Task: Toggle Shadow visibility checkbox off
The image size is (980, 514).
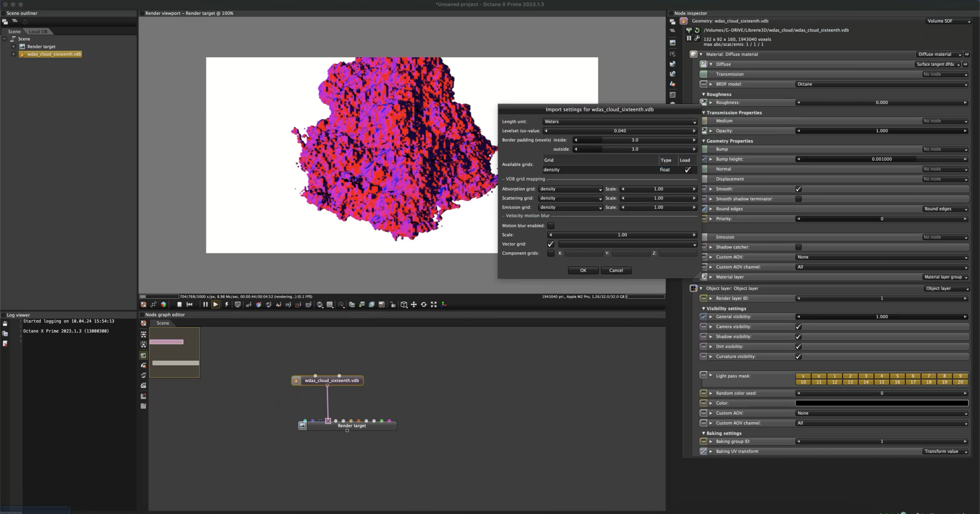Action: [798, 337]
